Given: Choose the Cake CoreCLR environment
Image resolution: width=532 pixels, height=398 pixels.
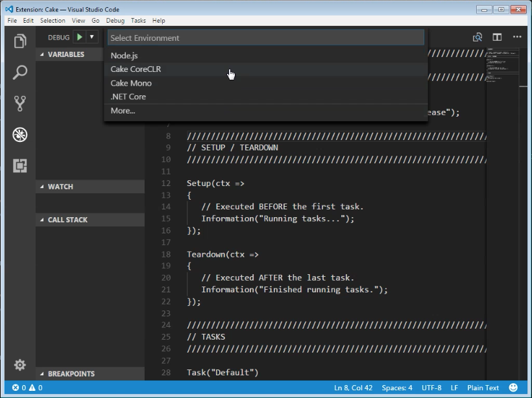Looking at the screenshot, I should [265, 69].
